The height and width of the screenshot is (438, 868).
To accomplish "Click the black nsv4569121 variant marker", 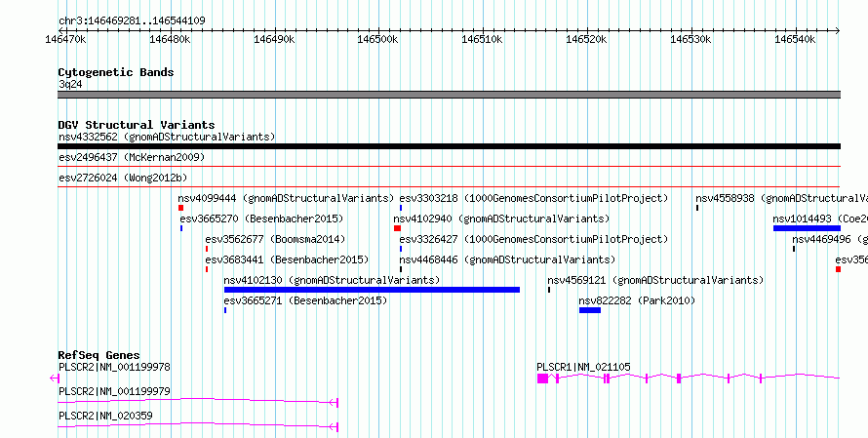I will pos(548,290).
